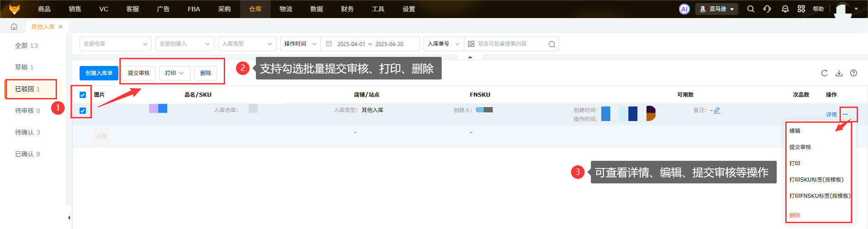Viewport: 868px width, 229px height.
Task: Select the 已确认 8 status filter
Action: point(28,154)
